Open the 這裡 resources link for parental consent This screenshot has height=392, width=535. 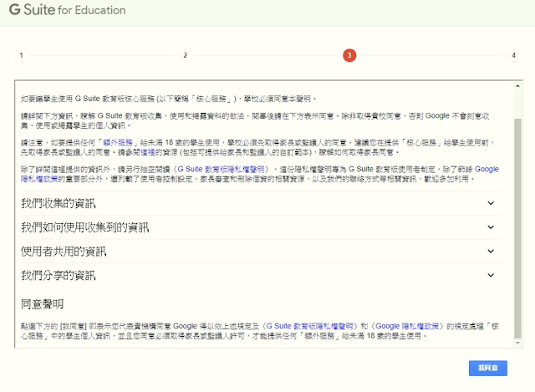coord(148,152)
